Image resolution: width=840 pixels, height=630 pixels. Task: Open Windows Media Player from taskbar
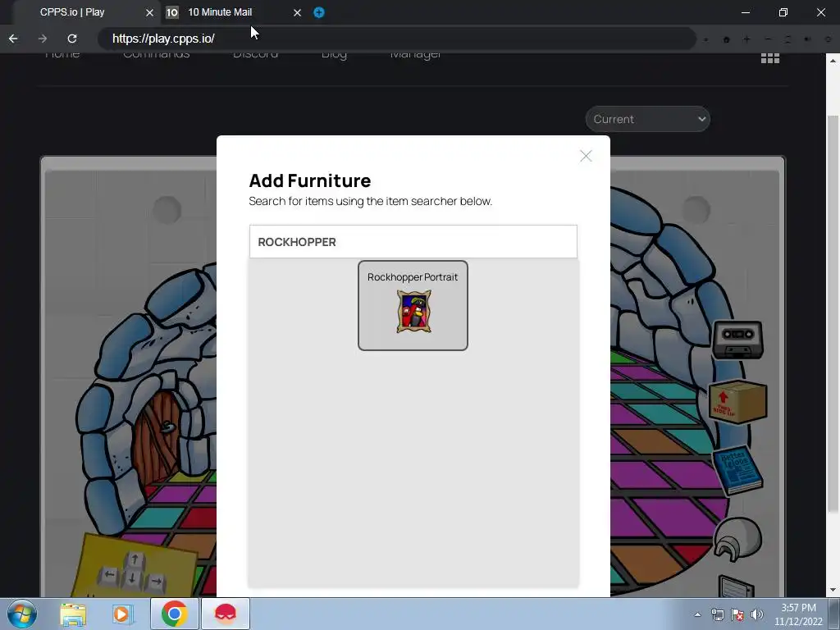pyautogui.click(x=121, y=614)
